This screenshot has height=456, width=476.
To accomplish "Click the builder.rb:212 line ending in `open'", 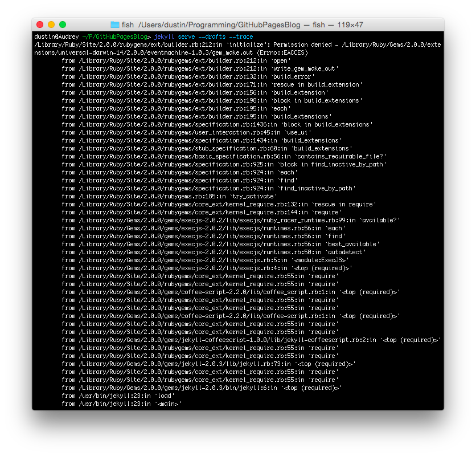I will point(176,60).
